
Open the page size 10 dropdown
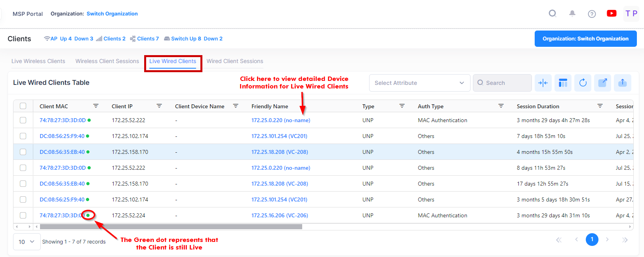tap(27, 242)
